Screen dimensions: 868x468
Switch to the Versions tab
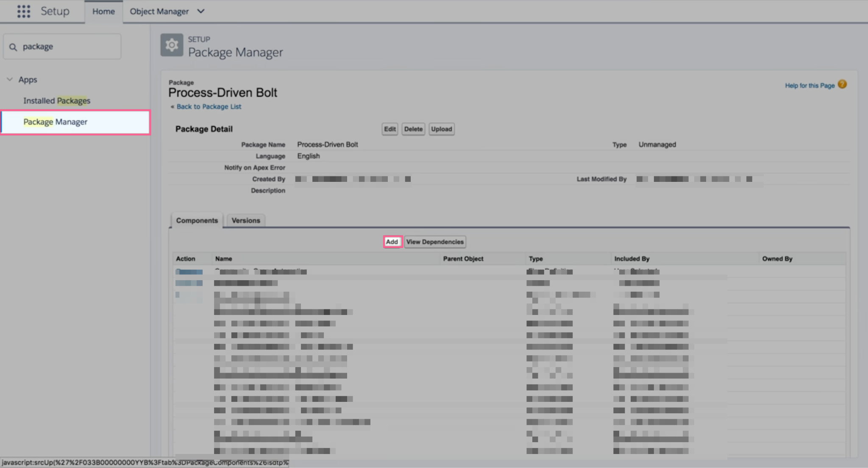click(246, 220)
